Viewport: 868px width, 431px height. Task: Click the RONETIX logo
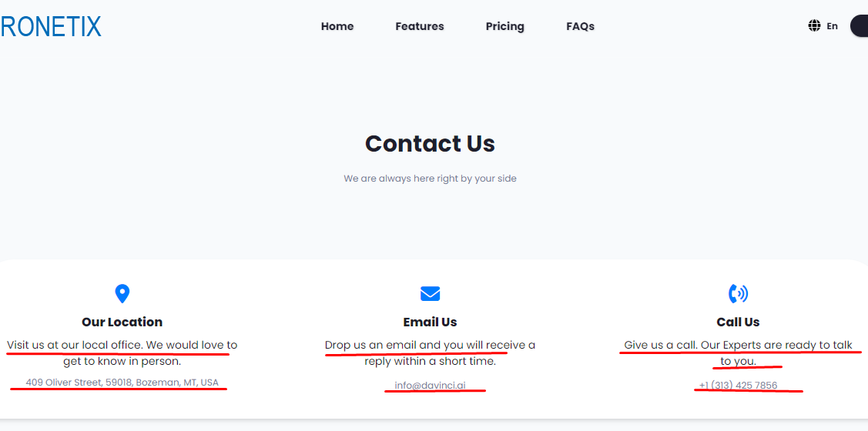point(51,27)
